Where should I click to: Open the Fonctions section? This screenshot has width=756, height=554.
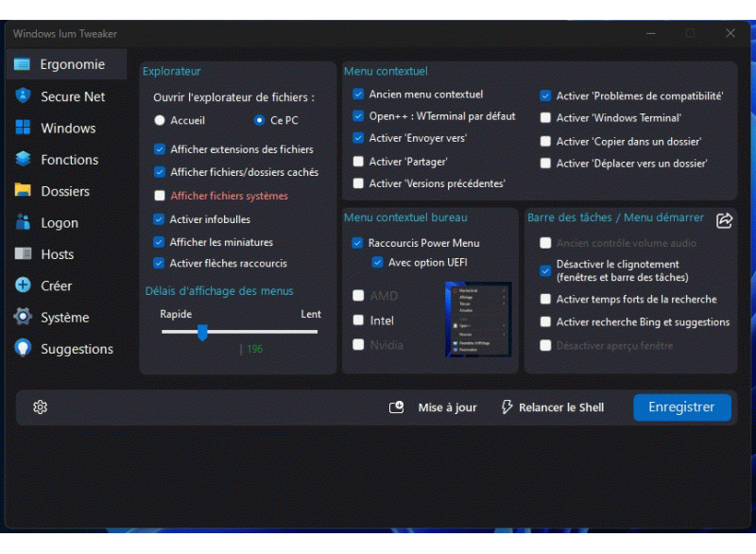coord(66,160)
